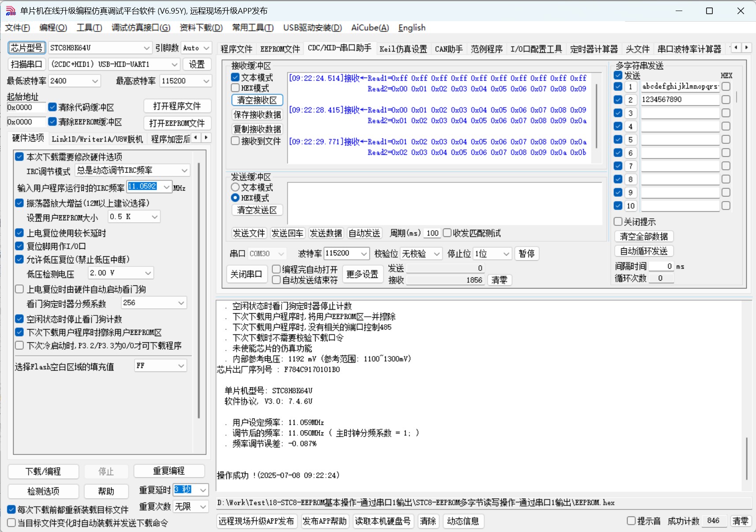
Task: Click the hardware options vertical scrollbar
Action: coord(199,291)
